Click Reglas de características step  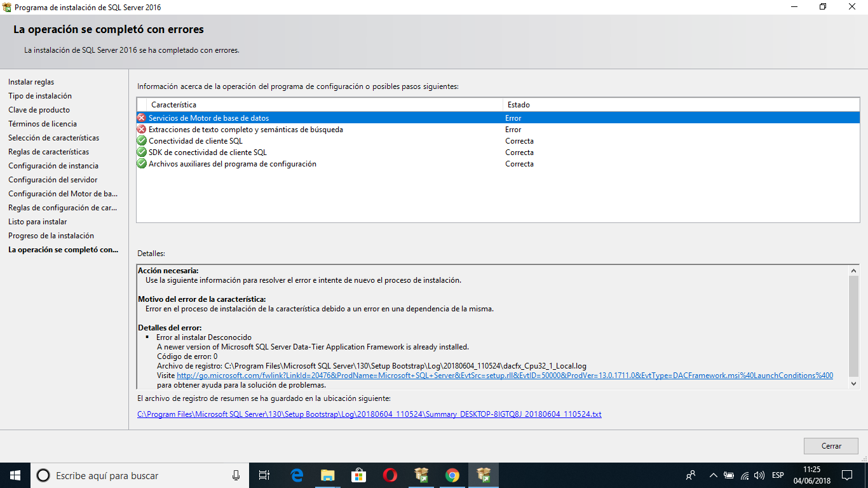[48, 152]
